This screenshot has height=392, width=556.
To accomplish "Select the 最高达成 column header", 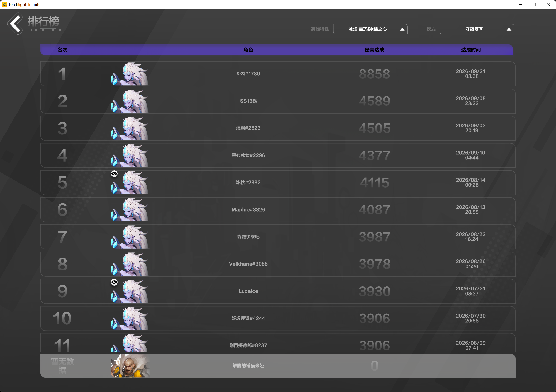I will 374,50.
